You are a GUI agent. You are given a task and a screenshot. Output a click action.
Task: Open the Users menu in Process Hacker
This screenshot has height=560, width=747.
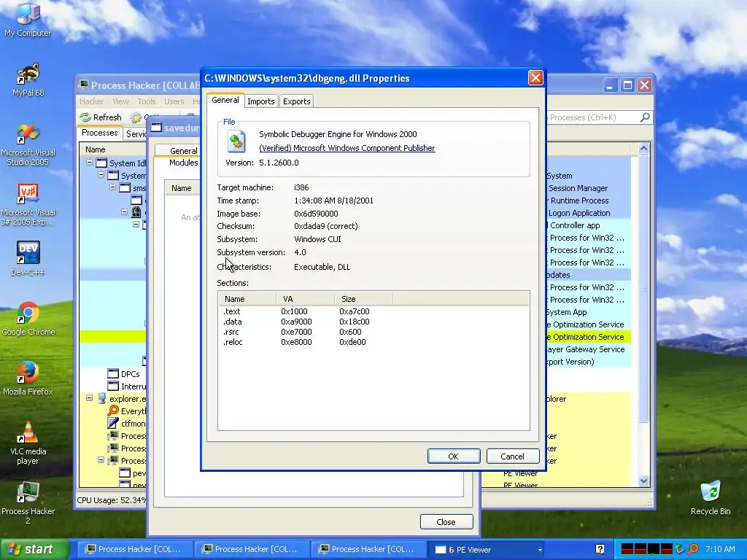174,101
